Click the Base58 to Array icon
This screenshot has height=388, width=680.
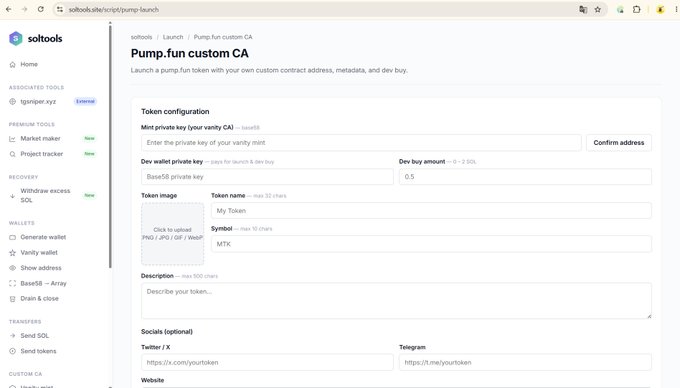coord(13,284)
